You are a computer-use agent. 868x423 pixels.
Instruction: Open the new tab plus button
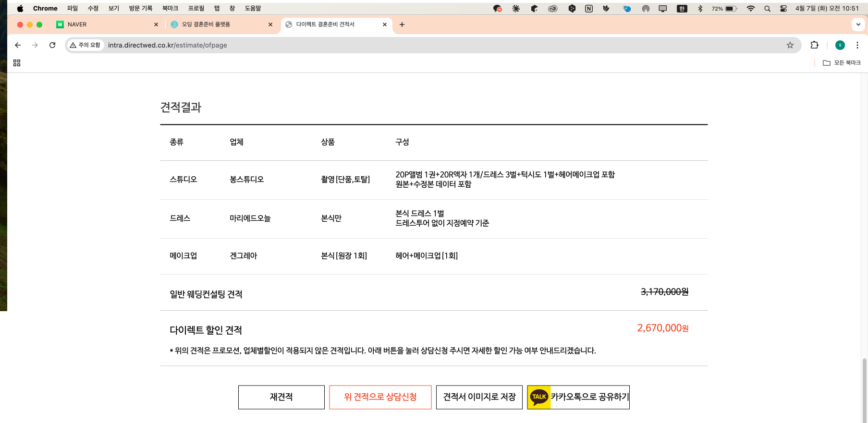point(402,24)
